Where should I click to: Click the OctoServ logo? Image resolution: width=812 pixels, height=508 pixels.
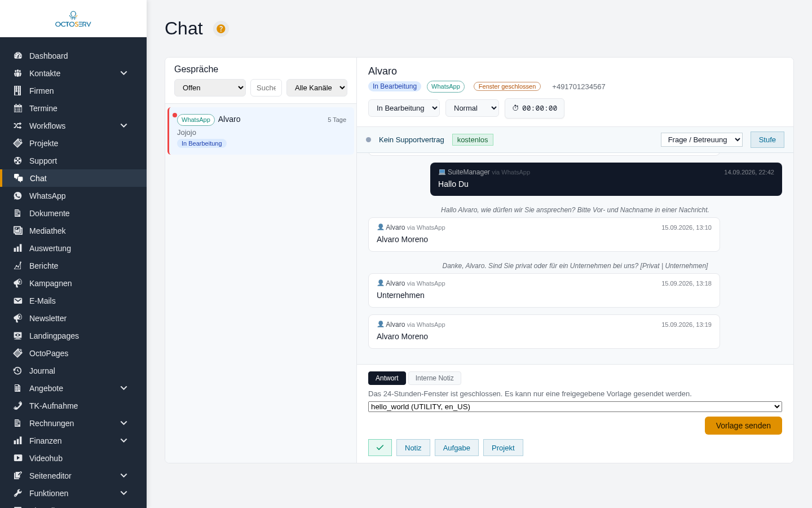tap(73, 19)
